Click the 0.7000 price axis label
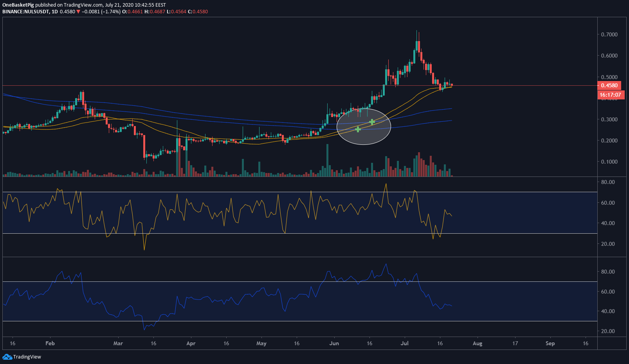This screenshot has height=364, width=629. point(609,34)
